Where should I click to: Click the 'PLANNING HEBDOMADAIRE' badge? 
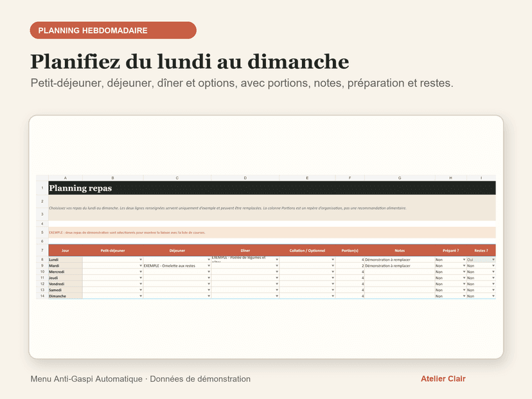coord(113,30)
